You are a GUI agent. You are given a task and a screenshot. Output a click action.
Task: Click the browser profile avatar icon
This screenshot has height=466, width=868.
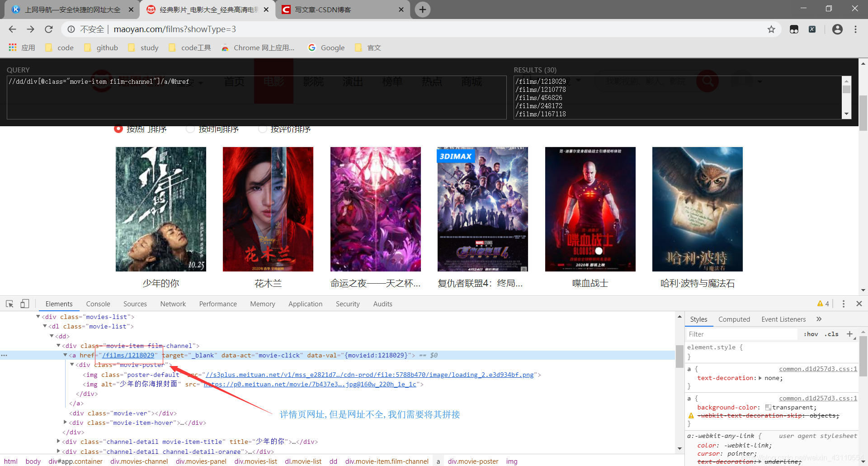pos(837,29)
